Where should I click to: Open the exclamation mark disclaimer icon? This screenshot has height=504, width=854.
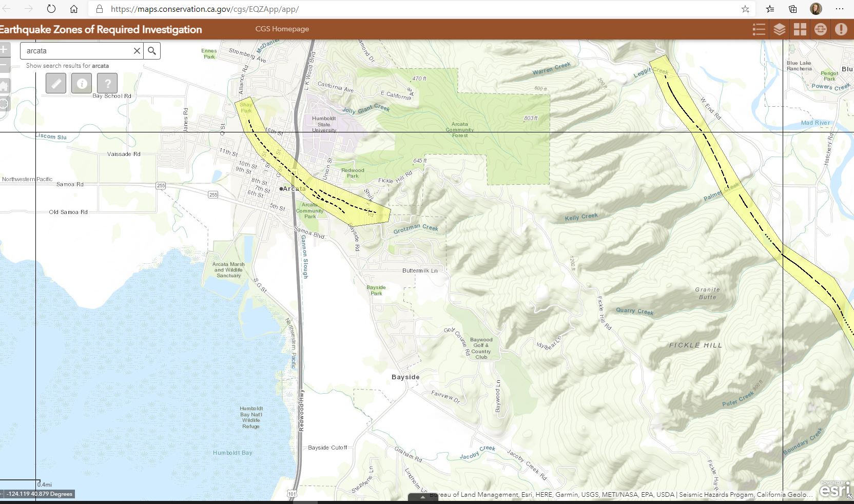coord(841,29)
